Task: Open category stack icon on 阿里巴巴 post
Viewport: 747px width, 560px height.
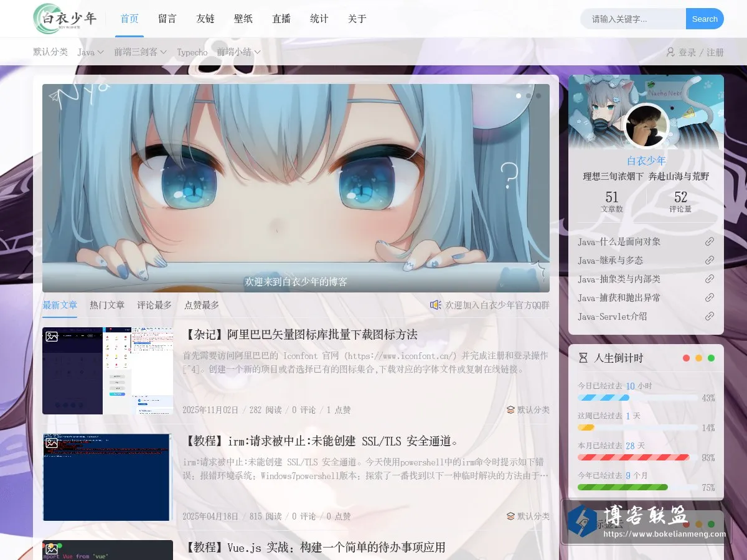Action: pos(510,410)
